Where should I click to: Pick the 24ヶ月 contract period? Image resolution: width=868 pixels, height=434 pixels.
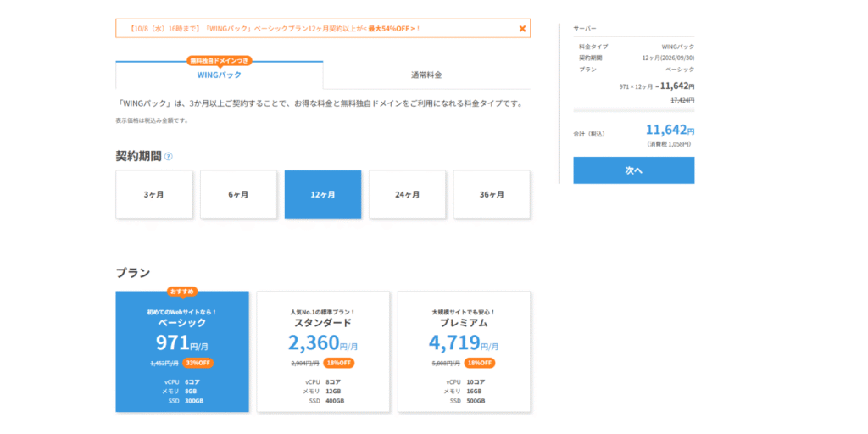pyautogui.click(x=407, y=194)
